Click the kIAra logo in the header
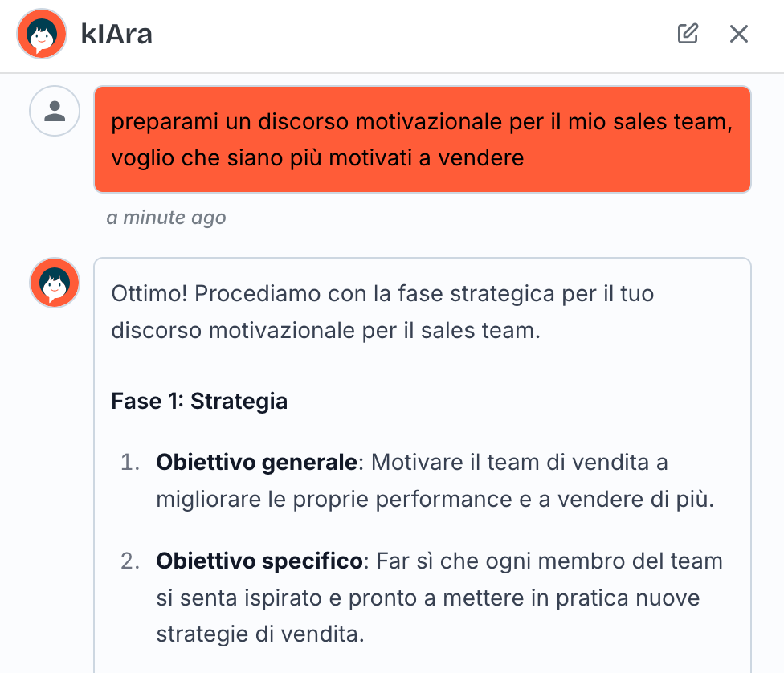Viewport: 784px width, 673px height. [x=42, y=34]
